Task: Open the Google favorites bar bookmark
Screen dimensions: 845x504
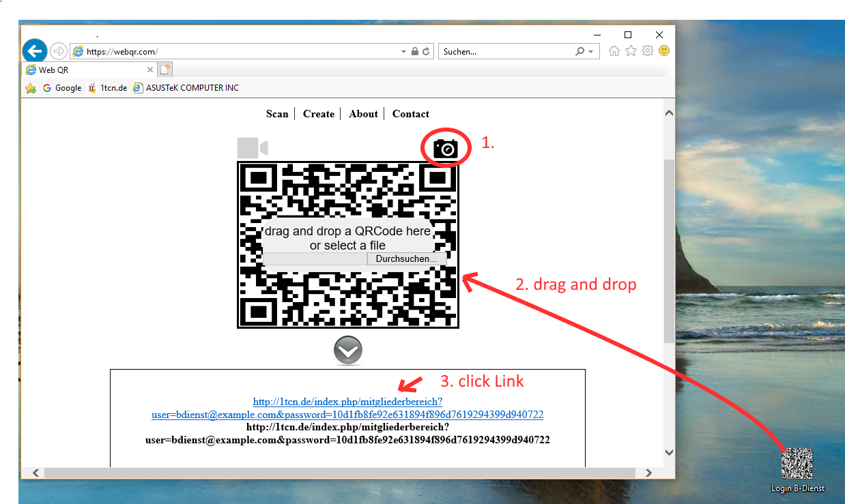Action: click(62, 88)
